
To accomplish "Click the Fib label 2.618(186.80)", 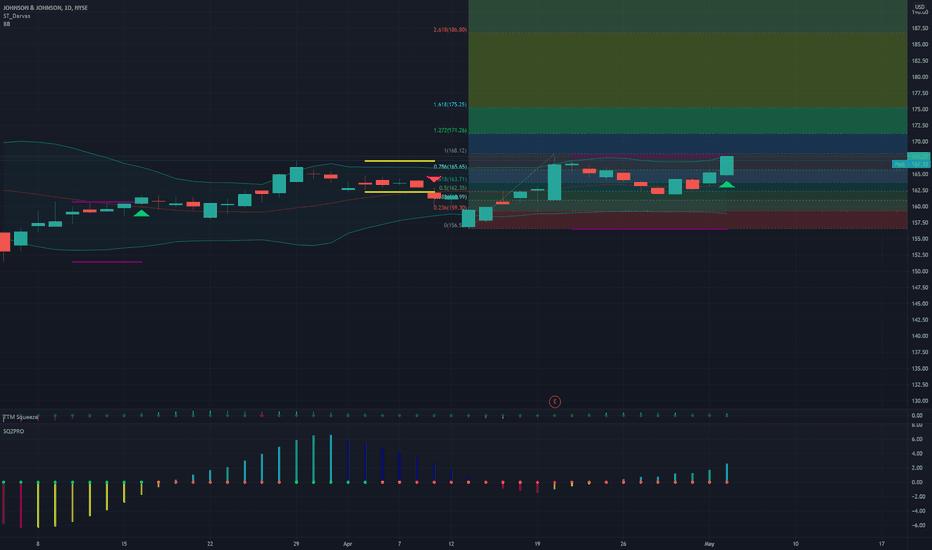I will point(450,30).
